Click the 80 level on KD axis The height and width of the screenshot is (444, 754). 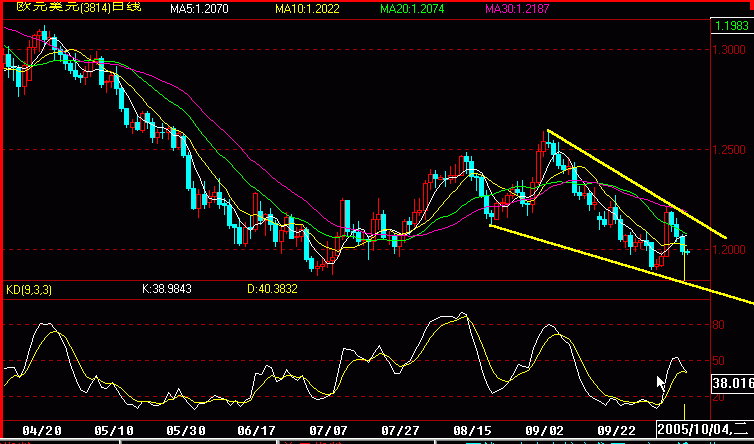coord(718,325)
